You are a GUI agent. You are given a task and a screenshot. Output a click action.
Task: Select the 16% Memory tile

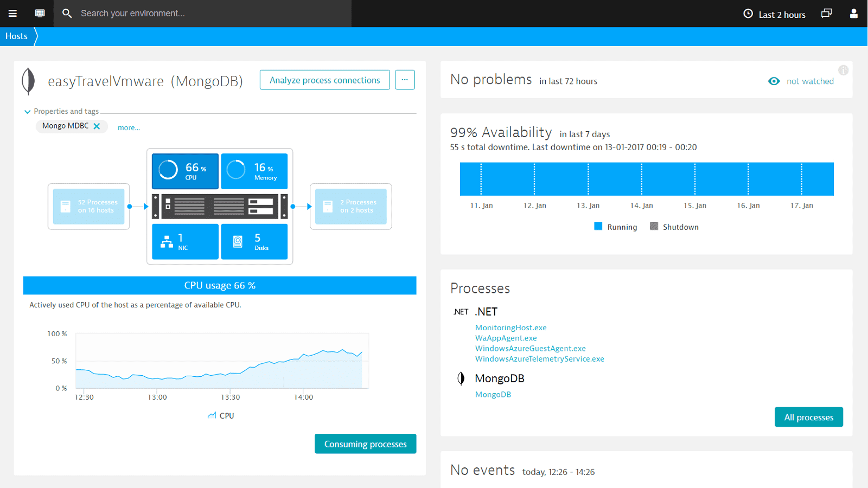pyautogui.click(x=254, y=171)
